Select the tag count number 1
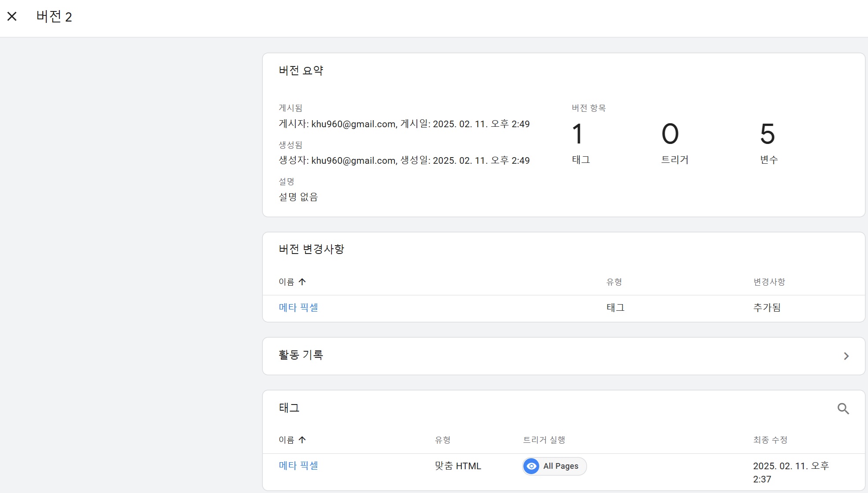This screenshot has height=493, width=868. 577,134
